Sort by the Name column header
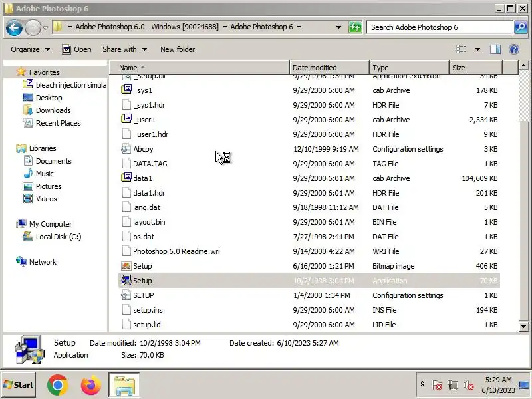532x399 pixels. [200, 68]
